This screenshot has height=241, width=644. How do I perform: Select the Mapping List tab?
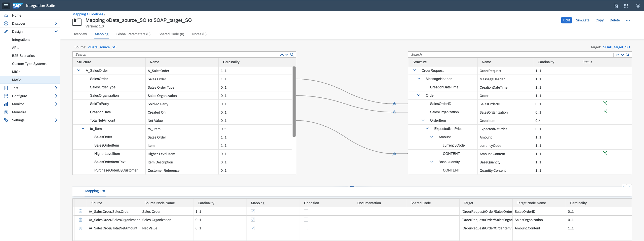(x=95, y=191)
